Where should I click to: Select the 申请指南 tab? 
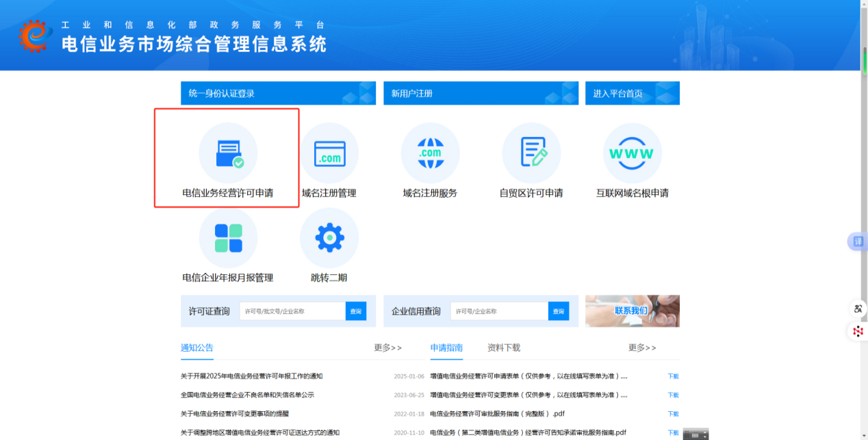(446, 348)
